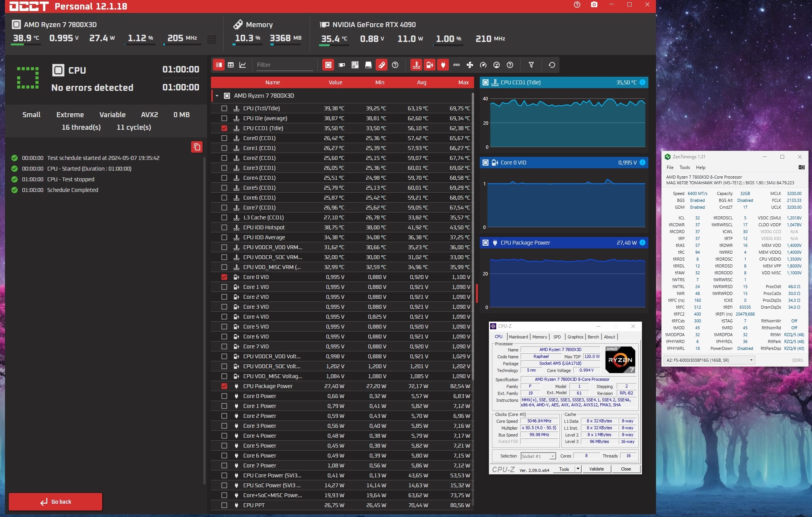This screenshot has height=517, width=812.
Task: Open info for CPU CCD1 graph
Action: coord(642,82)
